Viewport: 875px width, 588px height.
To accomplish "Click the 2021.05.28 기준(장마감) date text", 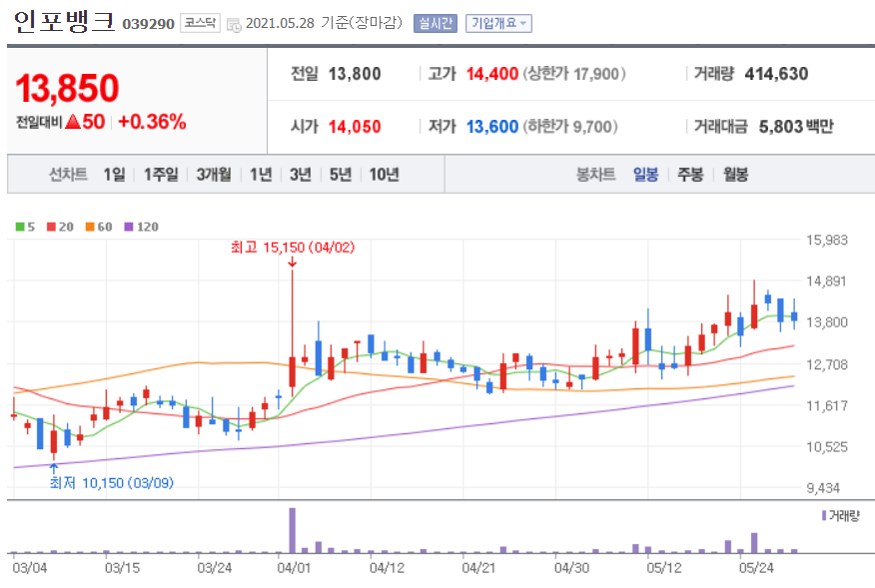I will [x=324, y=23].
